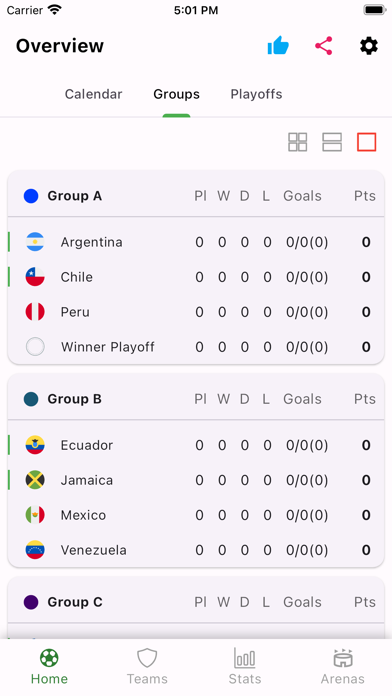Open the Stats bar chart icon

click(245, 658)
